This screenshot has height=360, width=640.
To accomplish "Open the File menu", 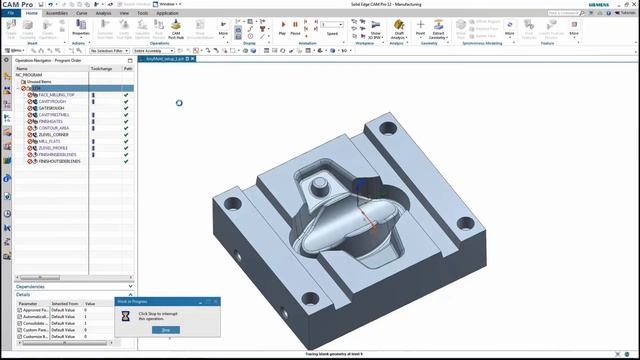I will tap(11, 13).
